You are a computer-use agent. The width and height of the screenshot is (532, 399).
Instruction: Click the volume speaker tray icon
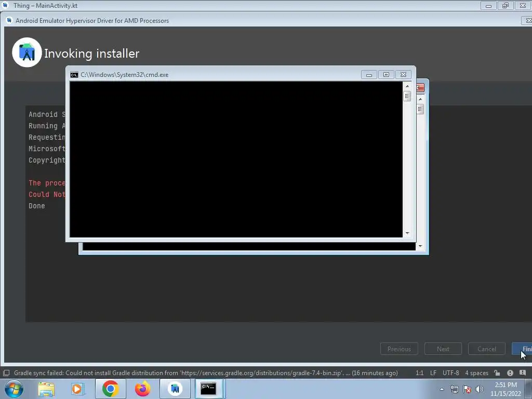[x=480, y=389]
